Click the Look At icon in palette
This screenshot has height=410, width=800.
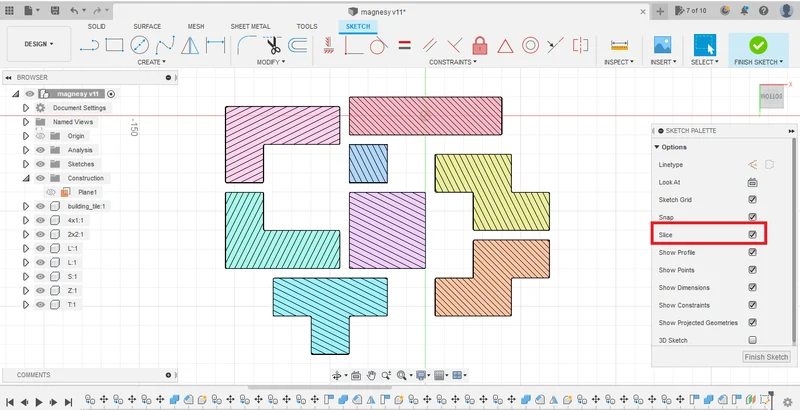[x=753, y=182]
